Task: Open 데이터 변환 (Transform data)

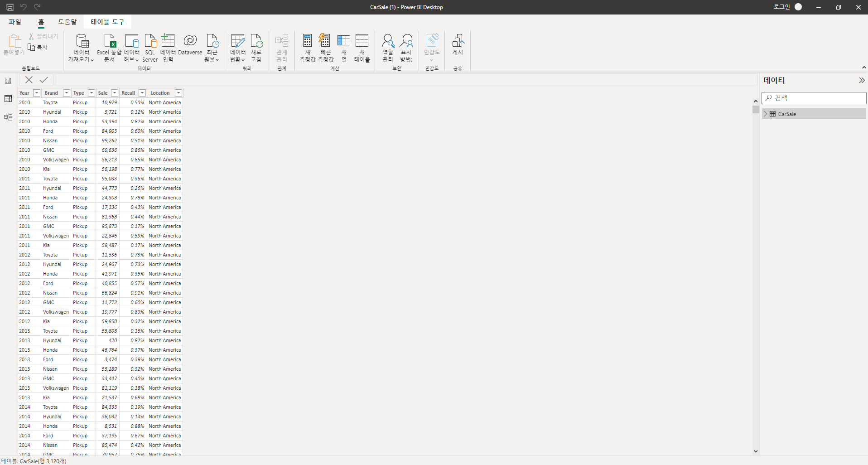Action: [x=238, y=48]
